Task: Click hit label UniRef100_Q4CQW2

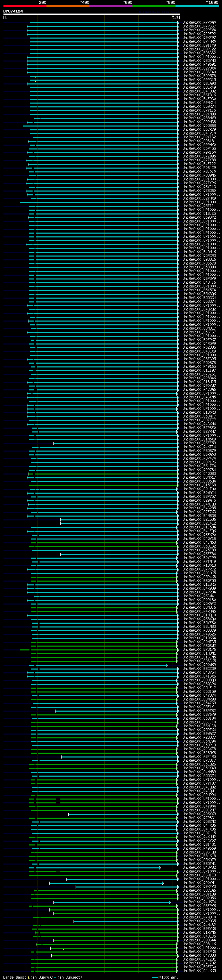Action: tap(199, 787)
